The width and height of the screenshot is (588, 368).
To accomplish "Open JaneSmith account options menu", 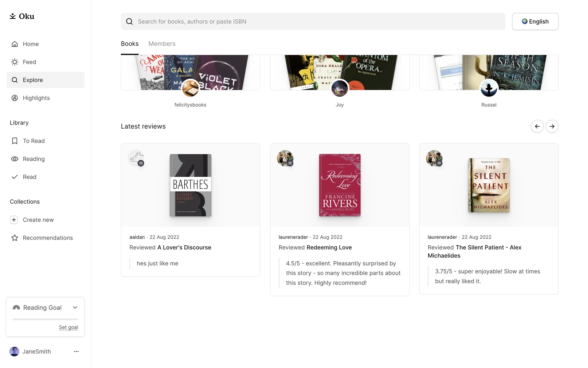I will pos(76,351).
